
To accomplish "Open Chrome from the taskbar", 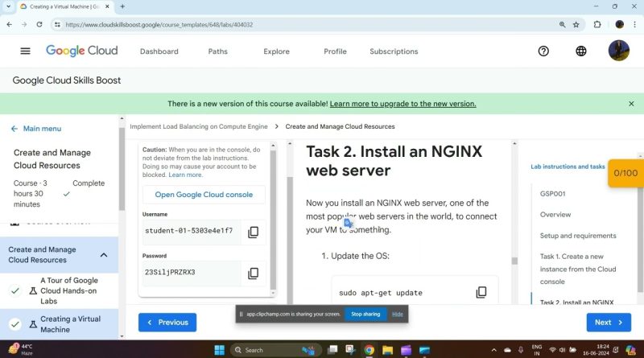I will pyautogui.click(x=369, y=350).
